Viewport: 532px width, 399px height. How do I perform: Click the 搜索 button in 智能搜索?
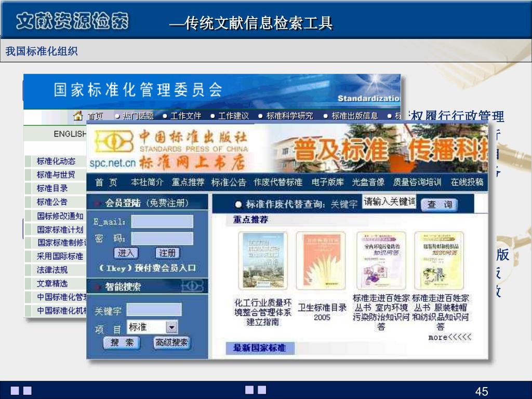tap(122, 343)
